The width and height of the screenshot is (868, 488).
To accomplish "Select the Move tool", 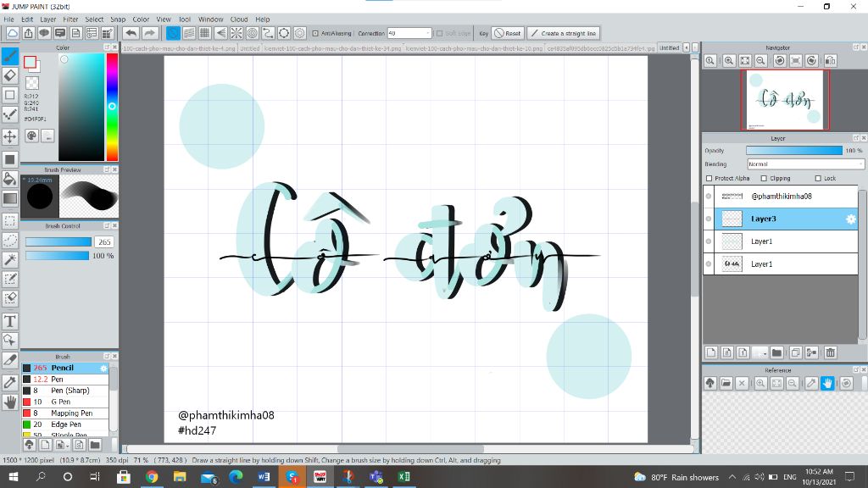I will point(10,136).
